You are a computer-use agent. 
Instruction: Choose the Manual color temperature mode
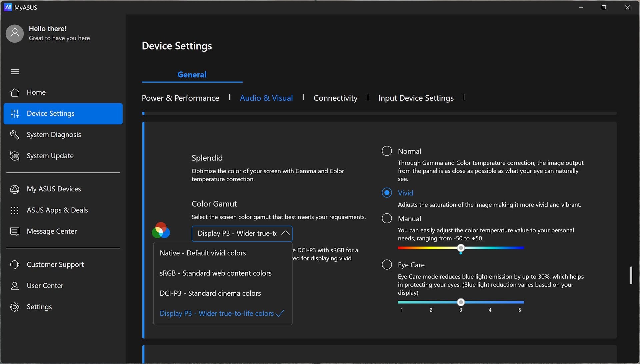(x=387, y=218)
